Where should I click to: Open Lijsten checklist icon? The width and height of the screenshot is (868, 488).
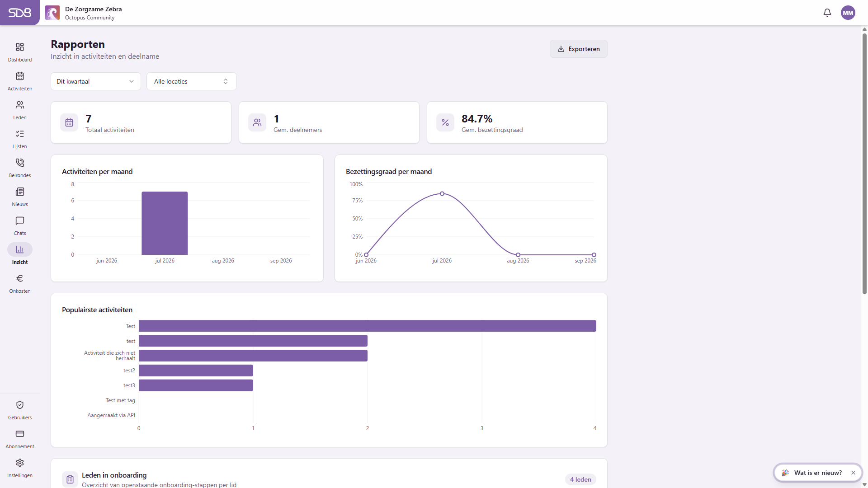click(20, 134)
